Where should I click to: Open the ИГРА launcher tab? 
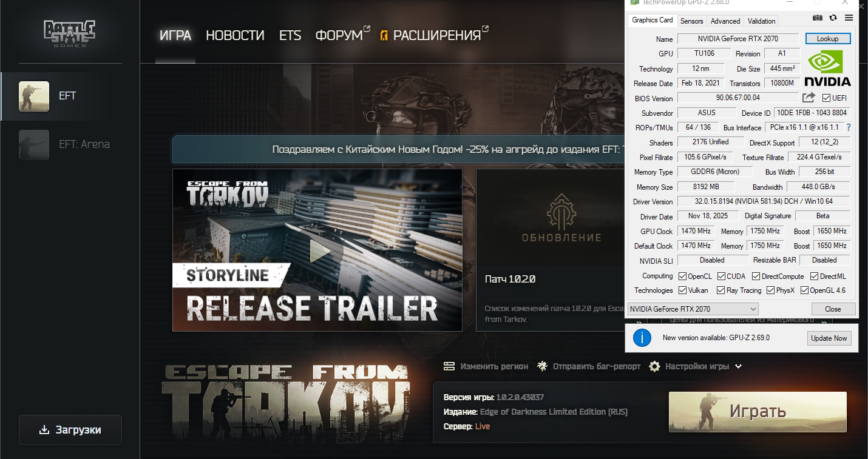point(175,36)
